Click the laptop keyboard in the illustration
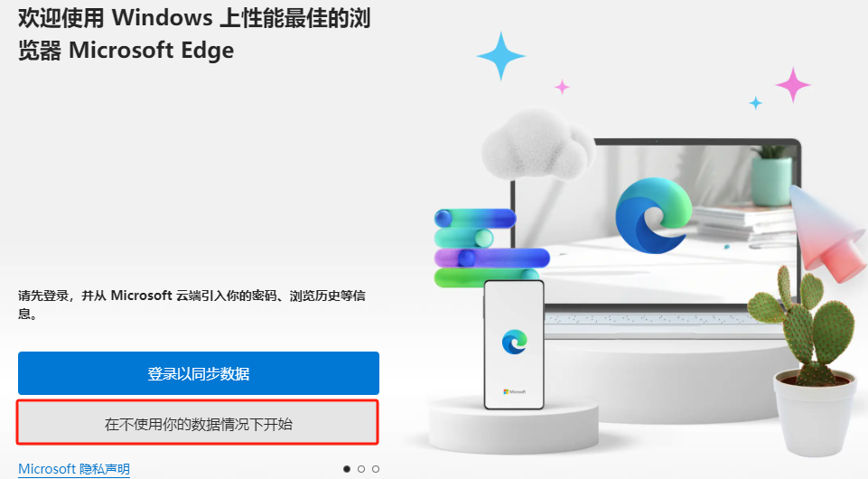 point(653,319)
